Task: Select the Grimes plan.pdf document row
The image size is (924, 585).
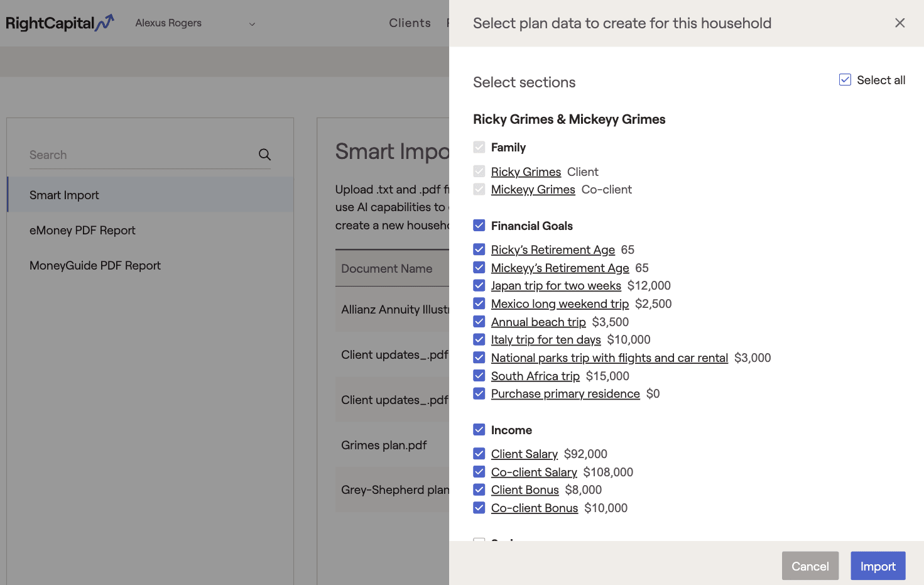Action: (392, 445)
